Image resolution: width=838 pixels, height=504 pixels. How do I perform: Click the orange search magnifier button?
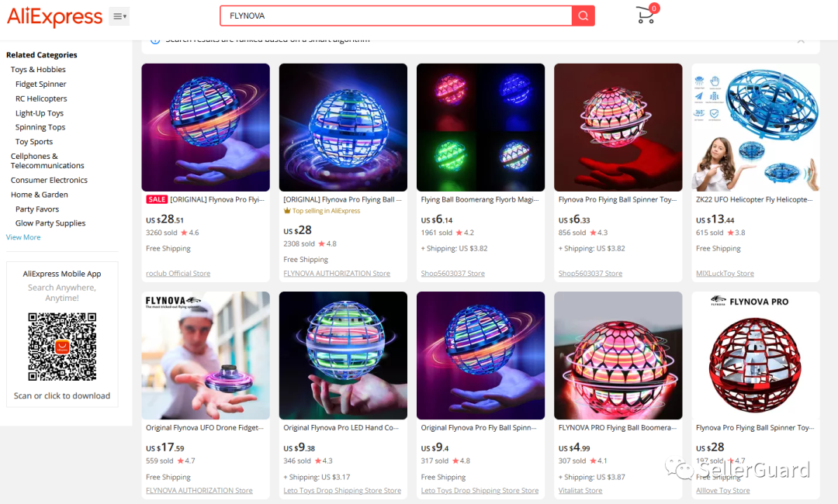point(583,16)
